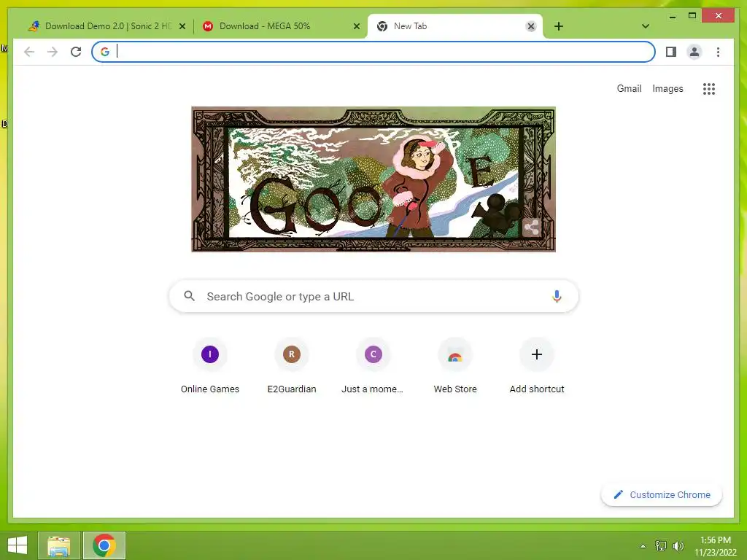Focus the address bar

click(x=373, y=52)
